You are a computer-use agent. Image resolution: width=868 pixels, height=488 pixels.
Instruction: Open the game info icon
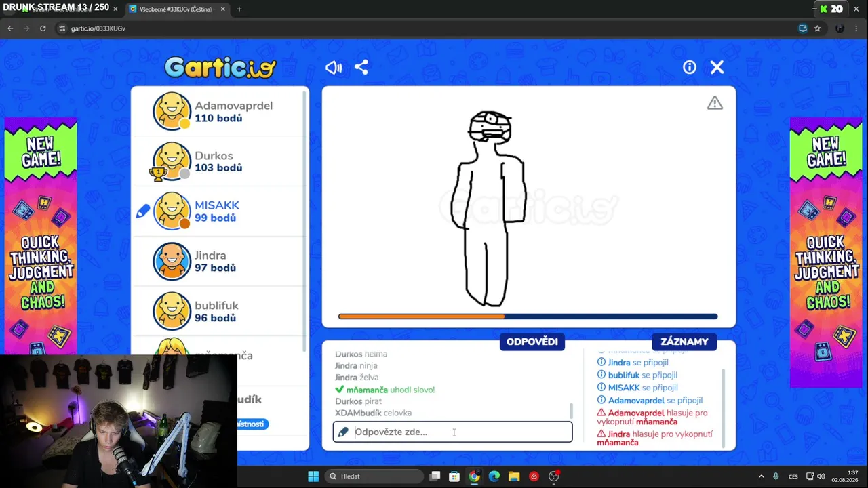pos(690,67)
